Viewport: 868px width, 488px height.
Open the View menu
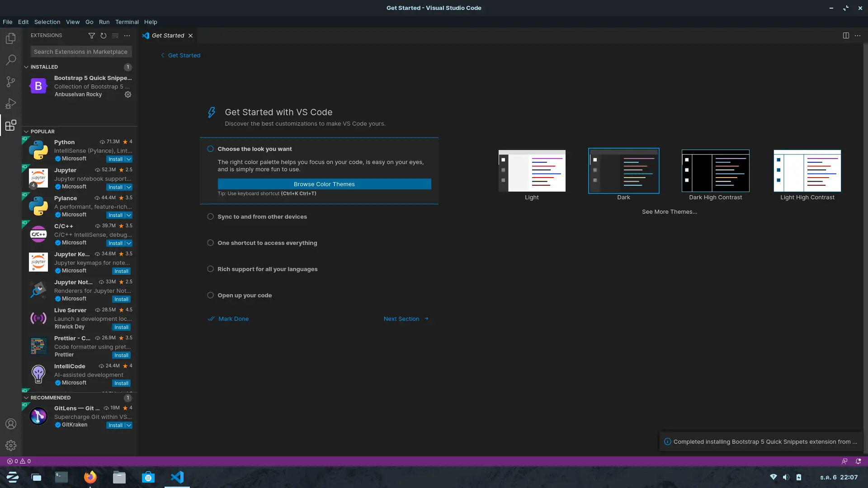click(72, 22)
